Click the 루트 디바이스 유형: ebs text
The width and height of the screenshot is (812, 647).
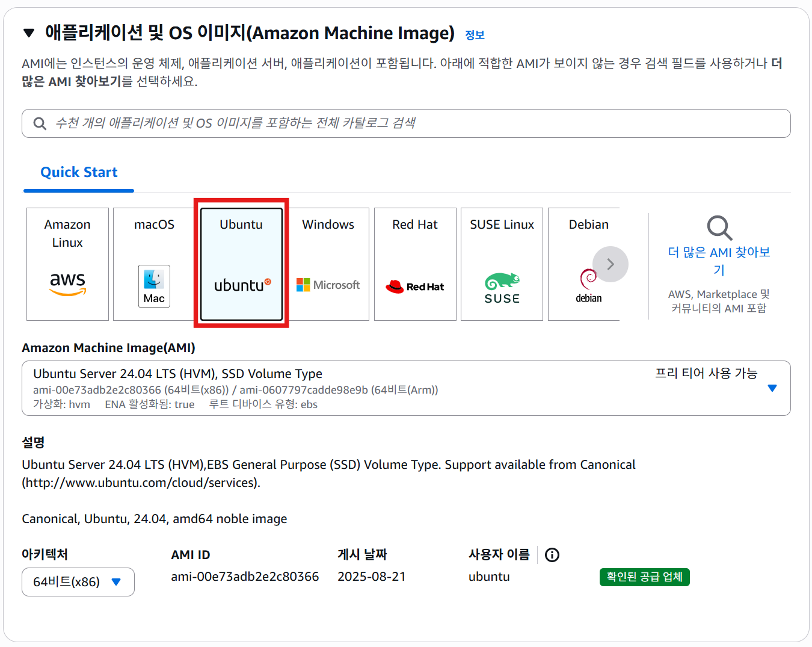coord(263,404)
